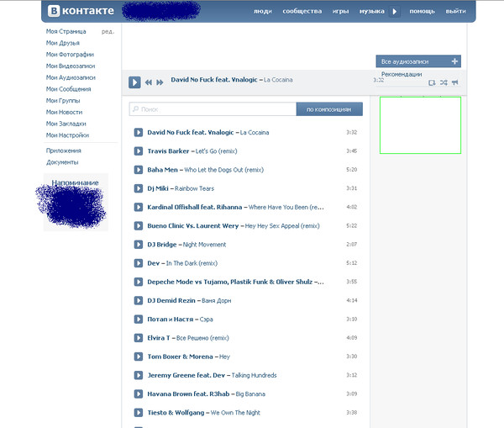Play Bueno Clinic Vs. Laurent Wery track
504x428 pixels.
pyautogui.click(x=139, y=225)
